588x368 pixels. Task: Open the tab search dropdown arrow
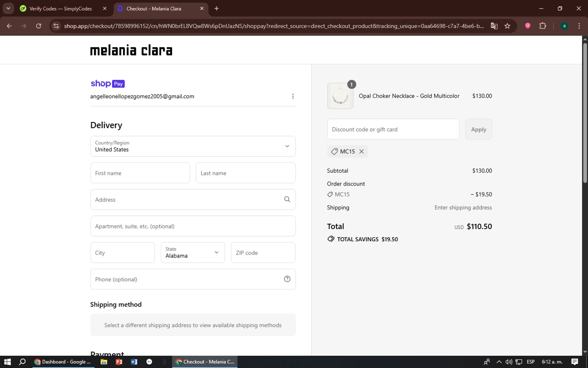(8, 8)
